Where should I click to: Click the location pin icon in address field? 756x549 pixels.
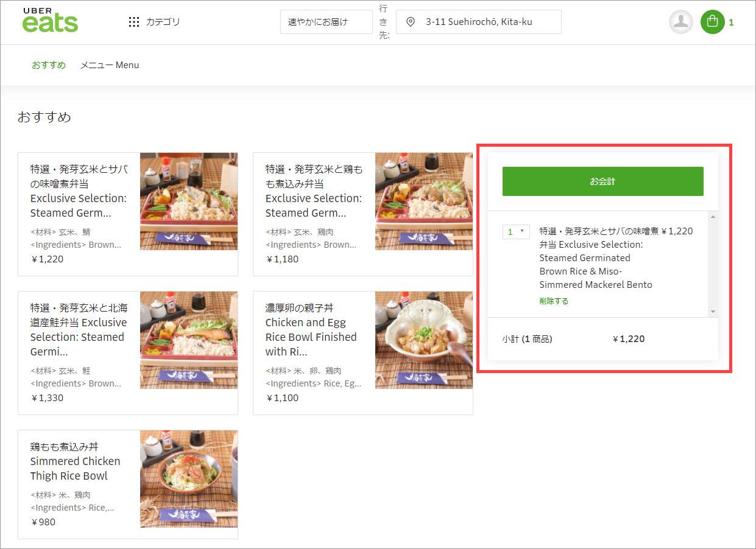tap(411, 22)
